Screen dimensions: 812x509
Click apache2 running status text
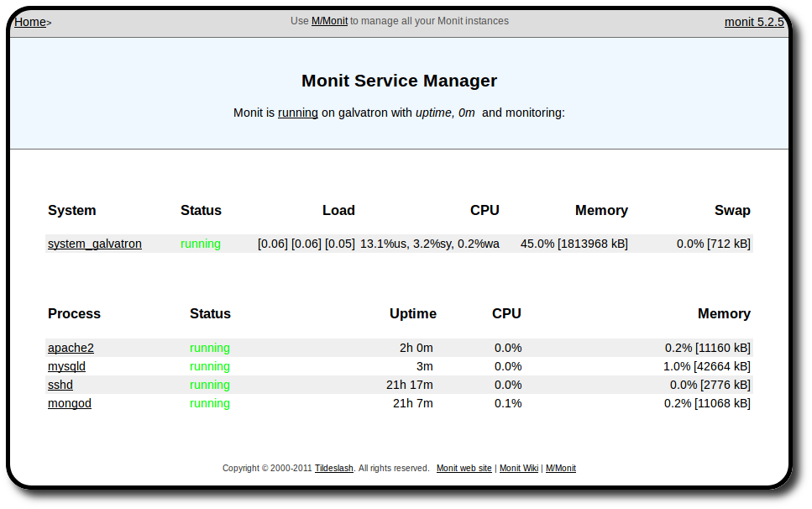[x=210, y=348]
